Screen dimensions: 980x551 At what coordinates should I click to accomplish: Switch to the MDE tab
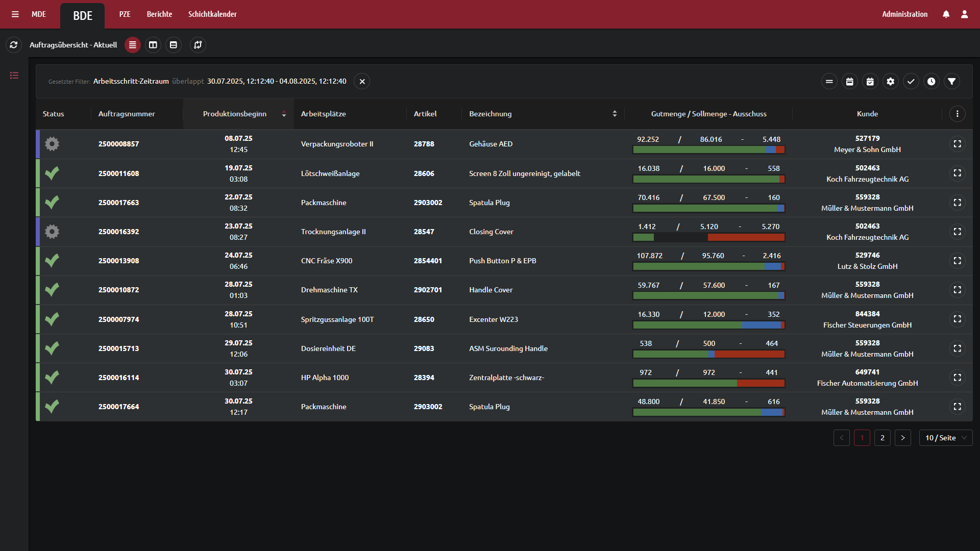[39, 14]
